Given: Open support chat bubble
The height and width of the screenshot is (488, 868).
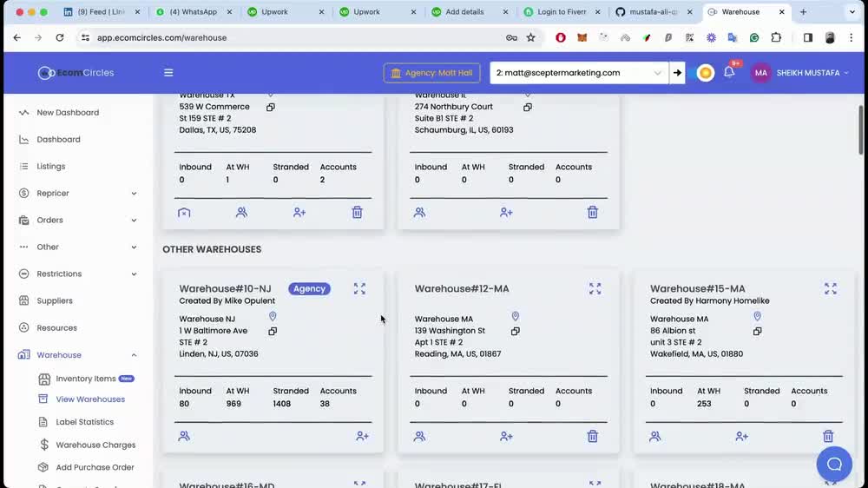Looking at the screenshot, I should (x=834, y=465).
